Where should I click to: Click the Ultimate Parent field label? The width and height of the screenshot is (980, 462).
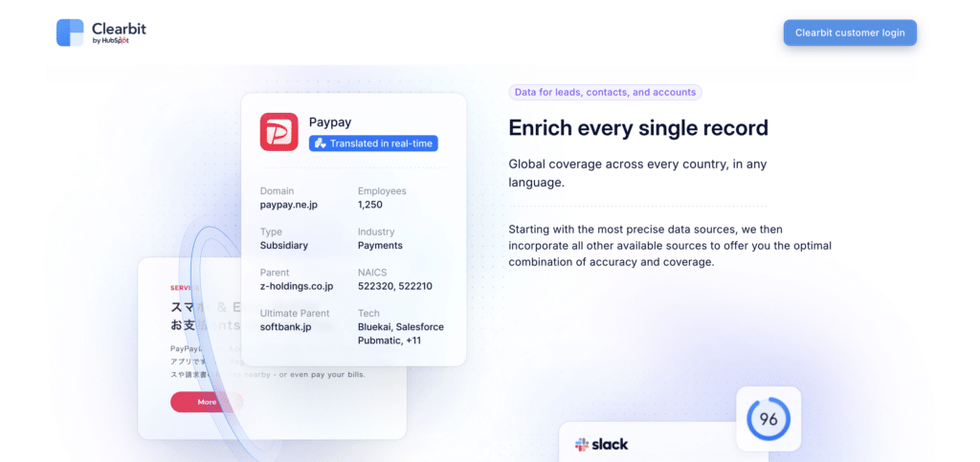click(295, 314)
